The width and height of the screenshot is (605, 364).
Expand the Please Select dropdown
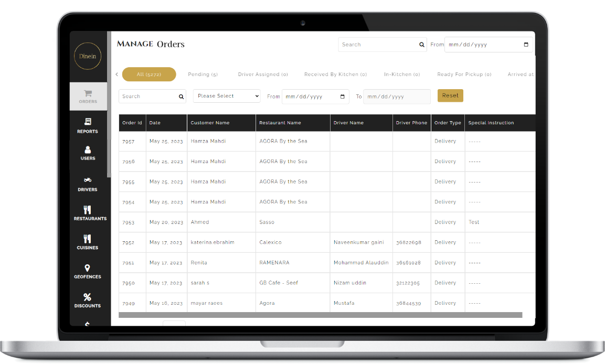point(227,96)
